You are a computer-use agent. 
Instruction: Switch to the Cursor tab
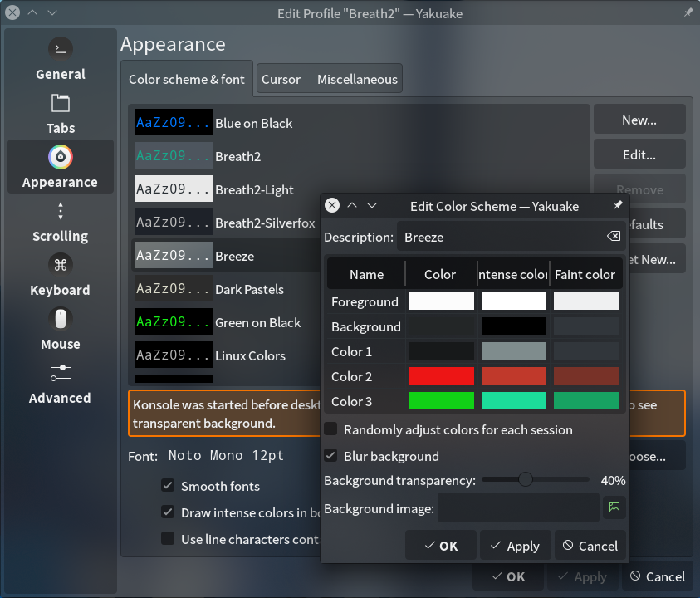coord(281,80)
